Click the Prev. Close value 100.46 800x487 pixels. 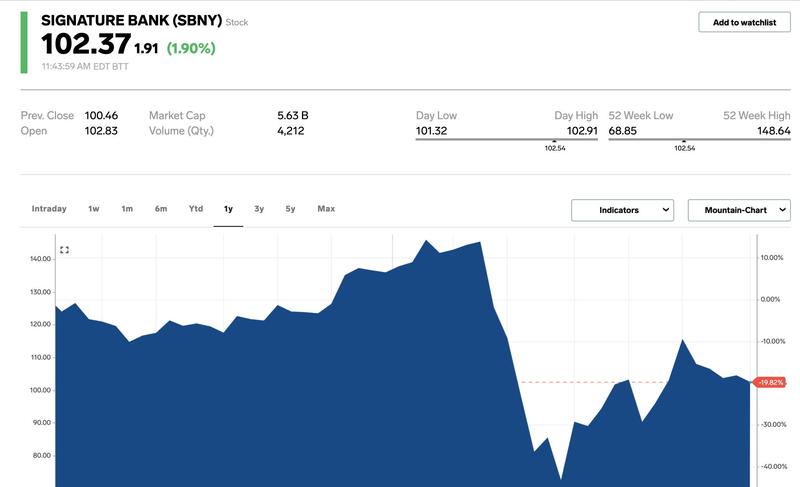pyautogui.click(x=101, y=116)
